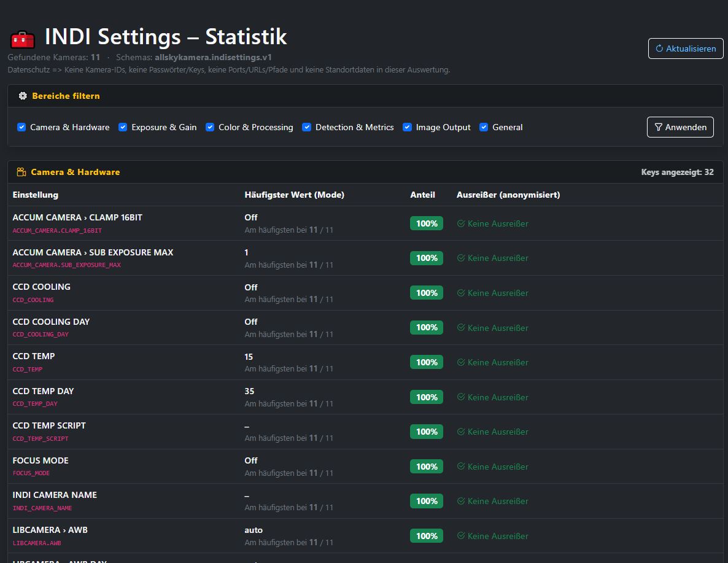Click the check icon beside Keine Ausreißer for FOCUS MODE
The width and height of the screenshot is (728, 563).
tap(460, 467)
